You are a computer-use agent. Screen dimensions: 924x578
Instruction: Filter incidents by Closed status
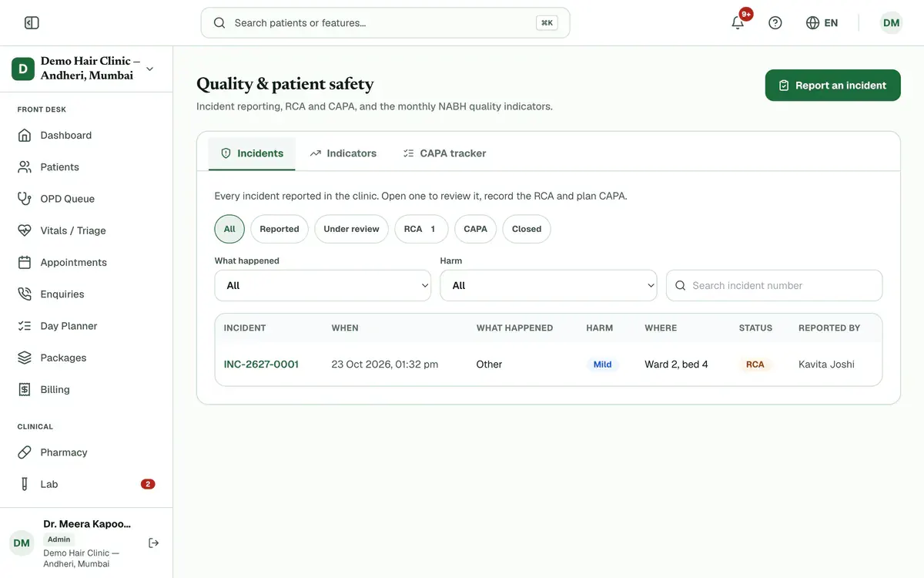(x=527, y=229)
